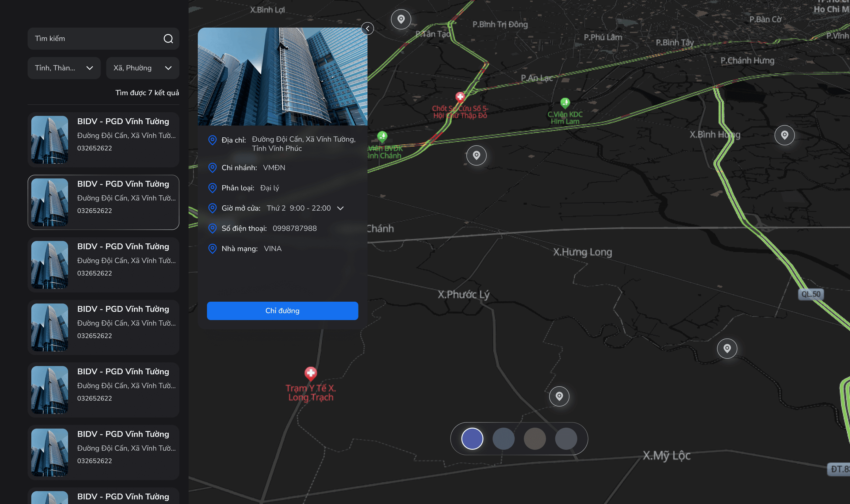Screen dimensions: 850x504
Task: Click the Chỉ đường directions button
Action: [282, 311]
